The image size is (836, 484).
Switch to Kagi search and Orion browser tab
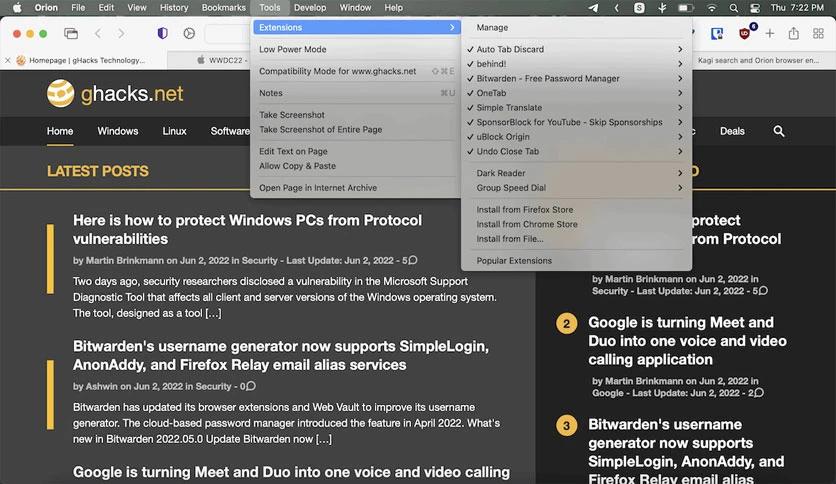pos(758,60)
